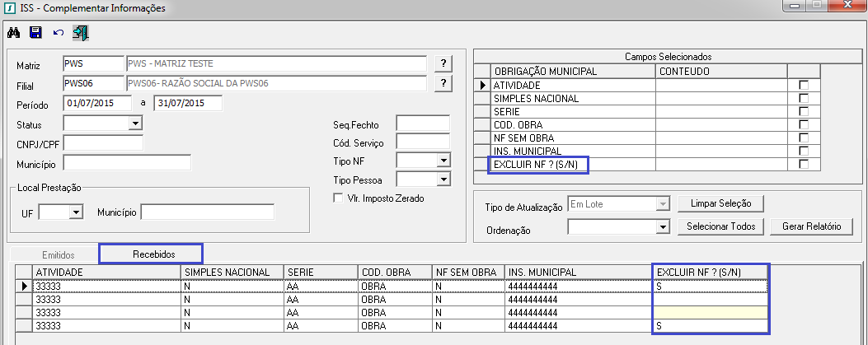
Task: Open the Ordenação dropdown list
Action: pyautogui.click(x=660, y=226)
